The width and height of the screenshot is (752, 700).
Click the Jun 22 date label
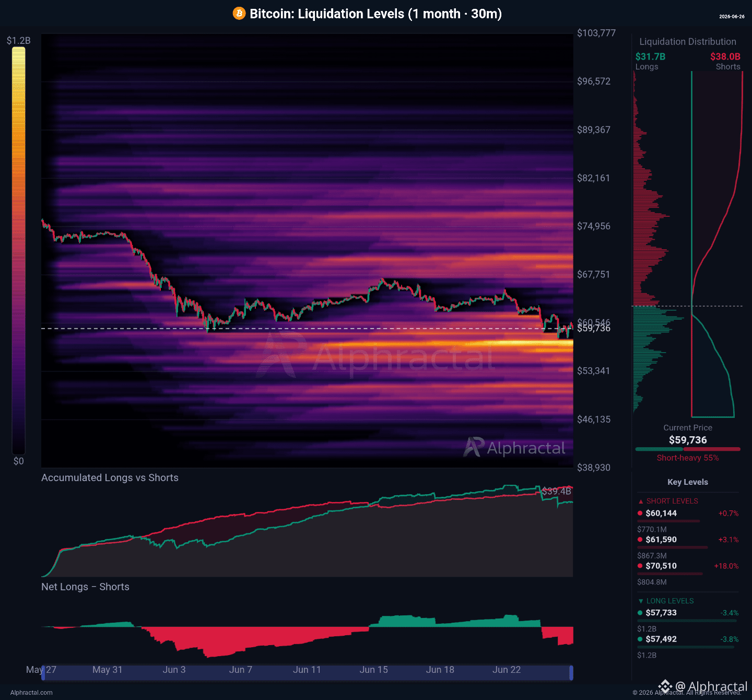(x=507, y=670)
